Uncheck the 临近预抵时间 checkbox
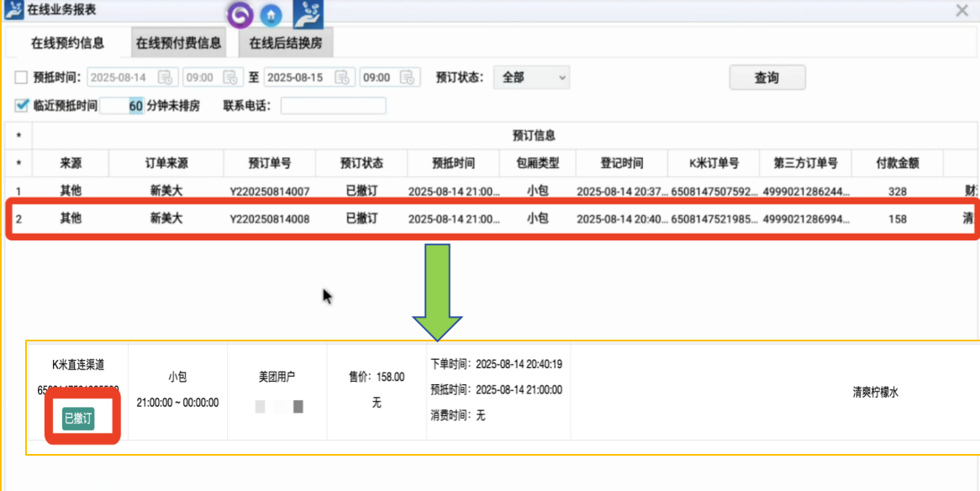The height and width of the screenshot is (491, 980). click(21, 106)
